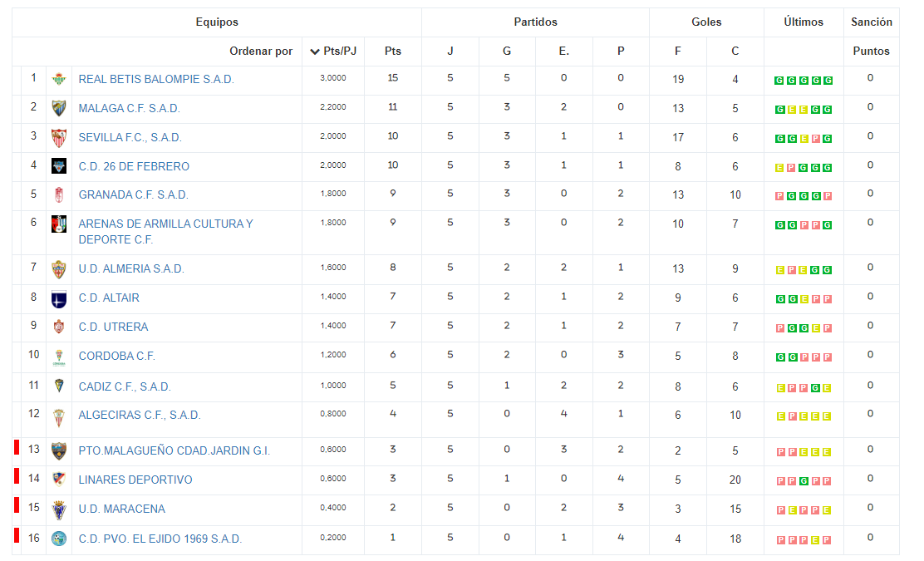Screen dimensions: 924x561
Task: Click the Arenas de Armilla crest icon
Action: (59, 224)
